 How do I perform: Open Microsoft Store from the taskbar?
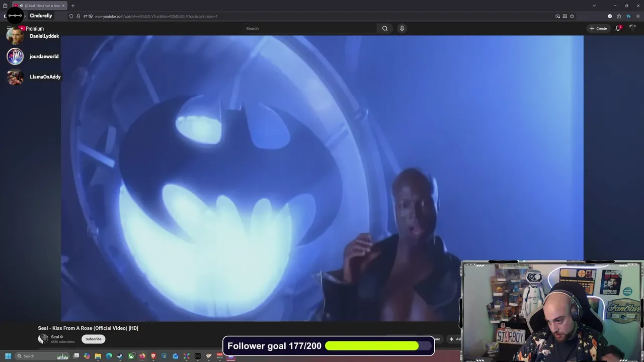165,356
